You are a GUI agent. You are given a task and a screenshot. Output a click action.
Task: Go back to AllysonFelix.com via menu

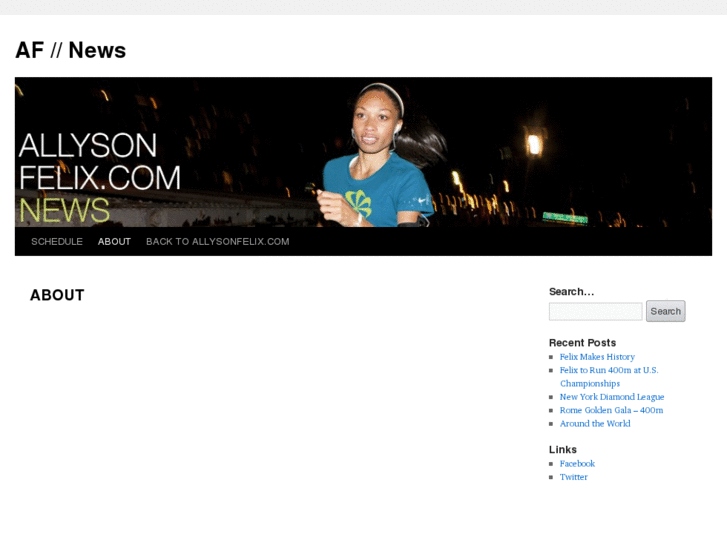pyautogui.click(x=217, y=242)
